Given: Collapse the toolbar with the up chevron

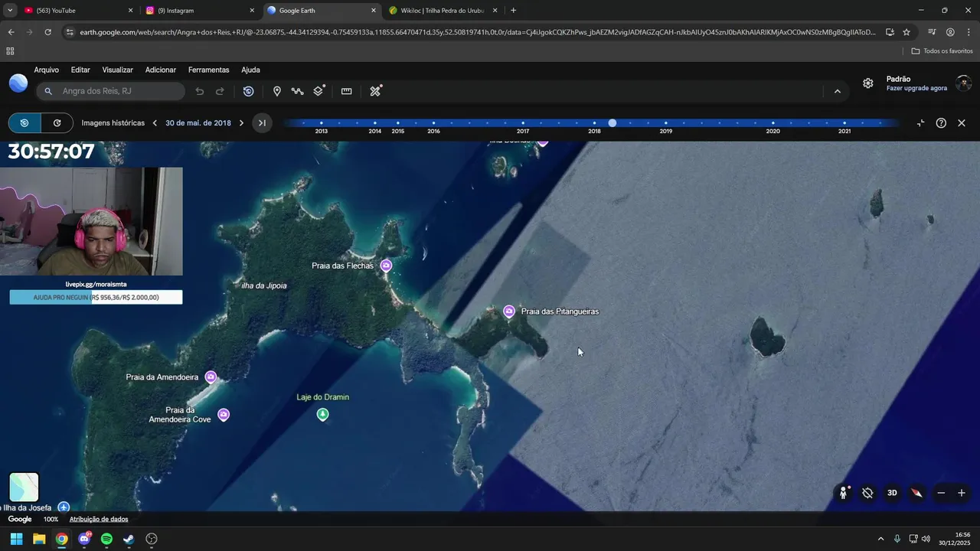Looking at the screenshot, I should tap(837, 91).
